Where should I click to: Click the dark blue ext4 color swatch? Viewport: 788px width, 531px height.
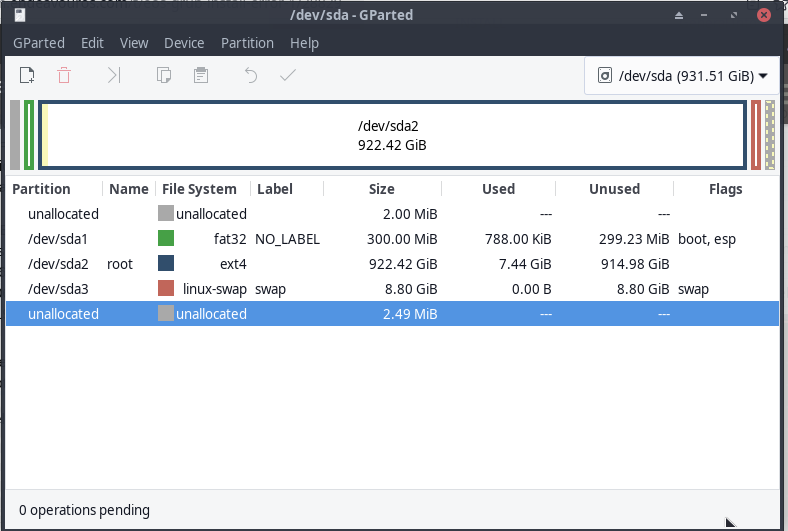(x=166, y=264)
